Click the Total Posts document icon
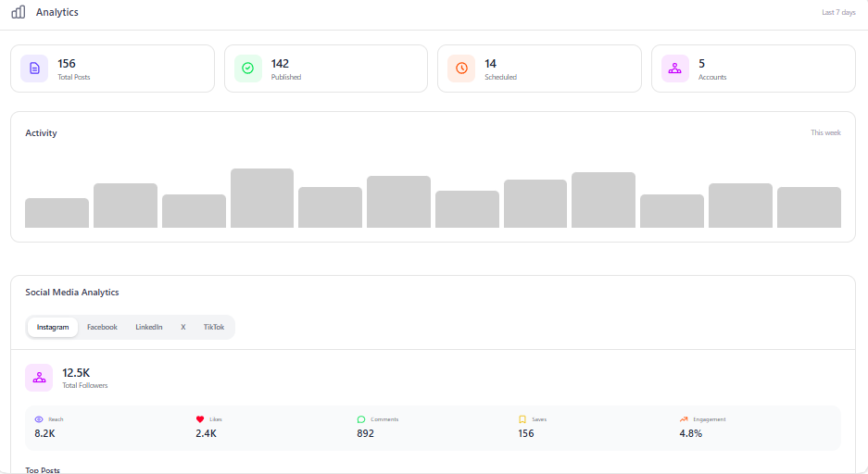The width and height of the screenshot is (868, 474). (34, 69)
